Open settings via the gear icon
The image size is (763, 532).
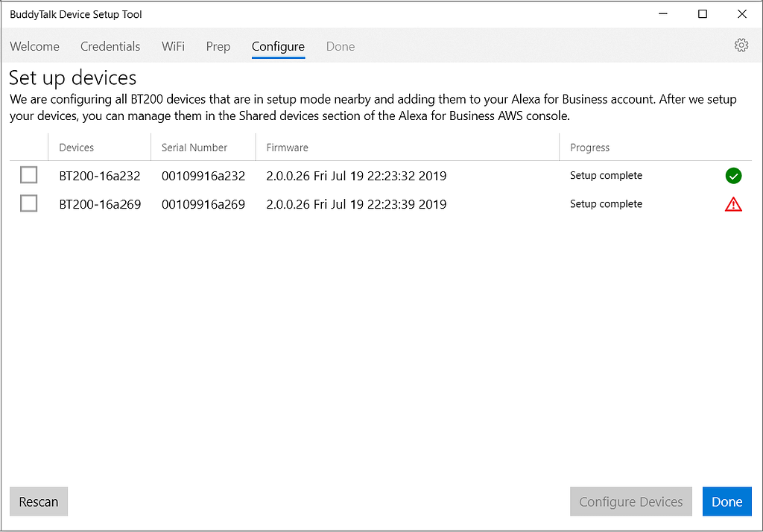point(741,45)
